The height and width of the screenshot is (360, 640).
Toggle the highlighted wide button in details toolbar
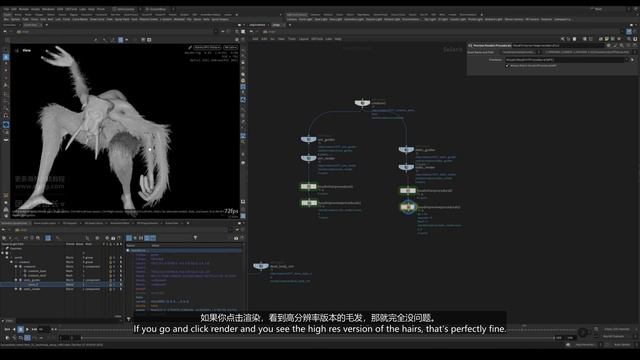point(150,238)
